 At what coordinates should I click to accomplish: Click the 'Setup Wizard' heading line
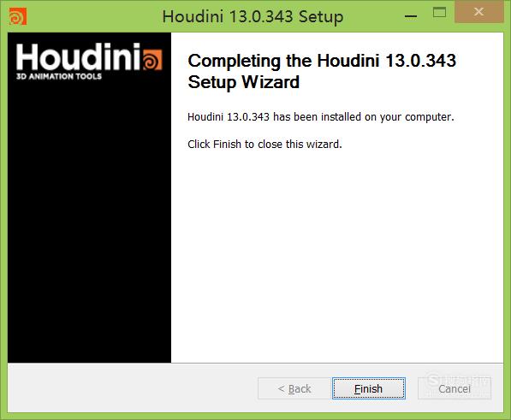coord(243,82)
